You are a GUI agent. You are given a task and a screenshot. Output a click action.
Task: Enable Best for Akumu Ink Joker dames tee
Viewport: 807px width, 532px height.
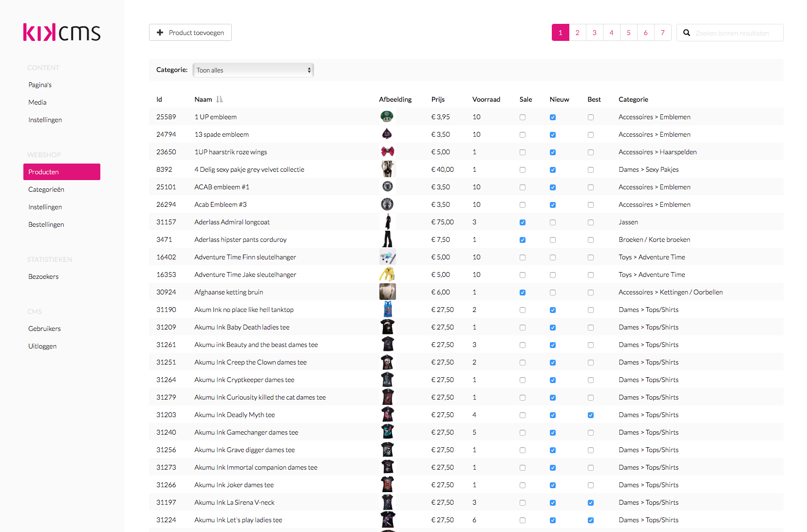pos(591,485)
